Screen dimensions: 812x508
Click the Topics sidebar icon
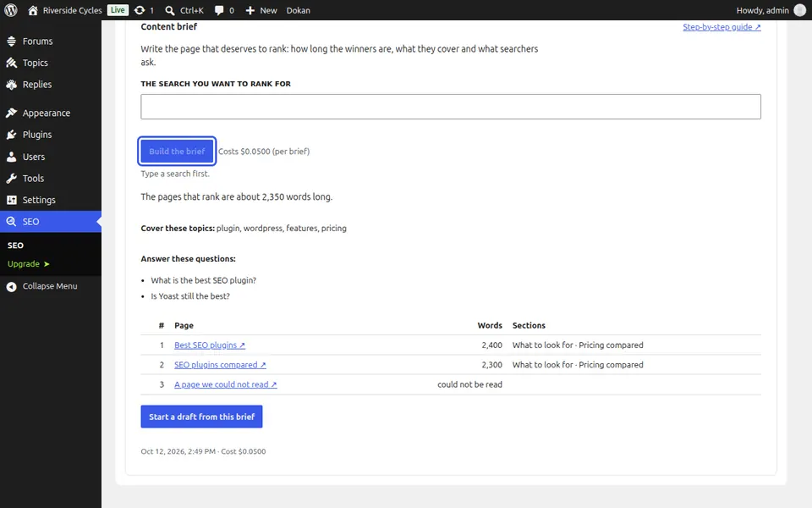pos(11,63)
